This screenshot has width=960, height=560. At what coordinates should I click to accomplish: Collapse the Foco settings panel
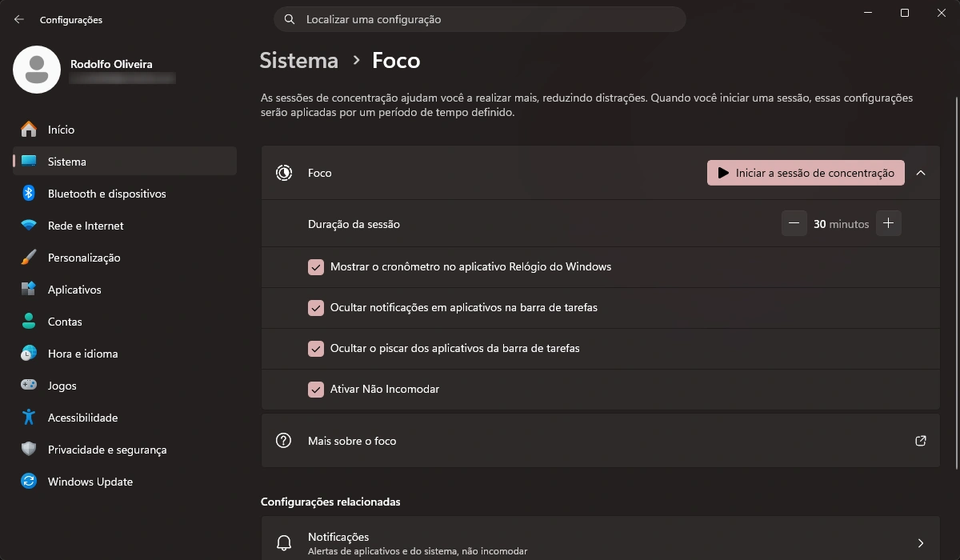point(921,172)
